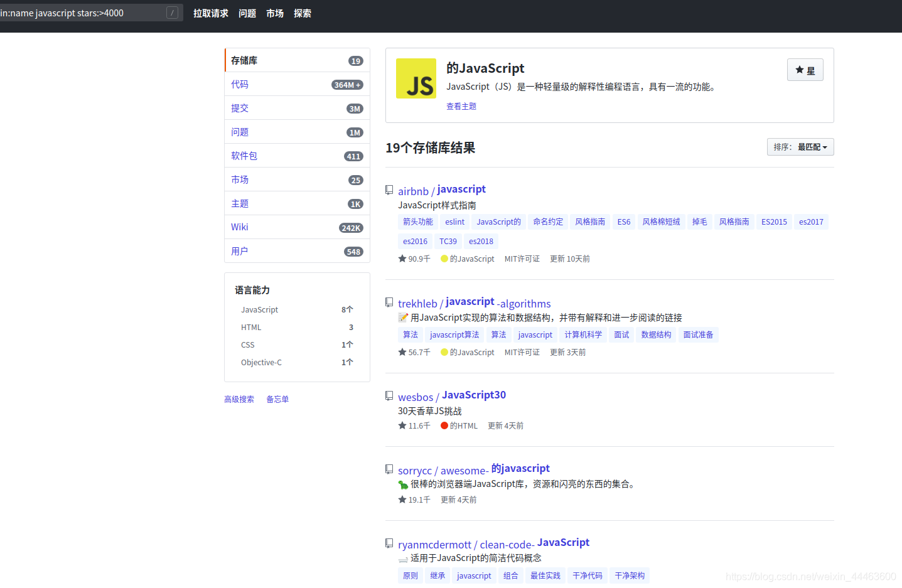Screen dimensions: 902x588
Task: Select the 主题 filter with 1K results
Action: click(297, 203)
